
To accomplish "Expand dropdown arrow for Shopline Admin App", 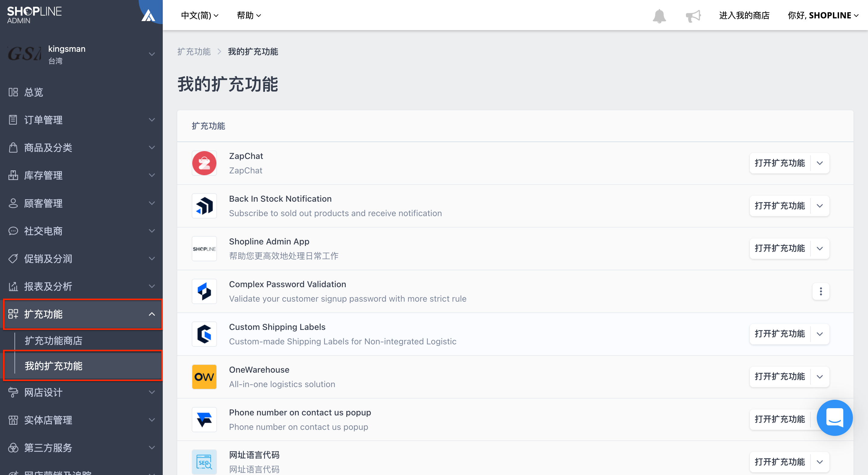I will 820,248.
